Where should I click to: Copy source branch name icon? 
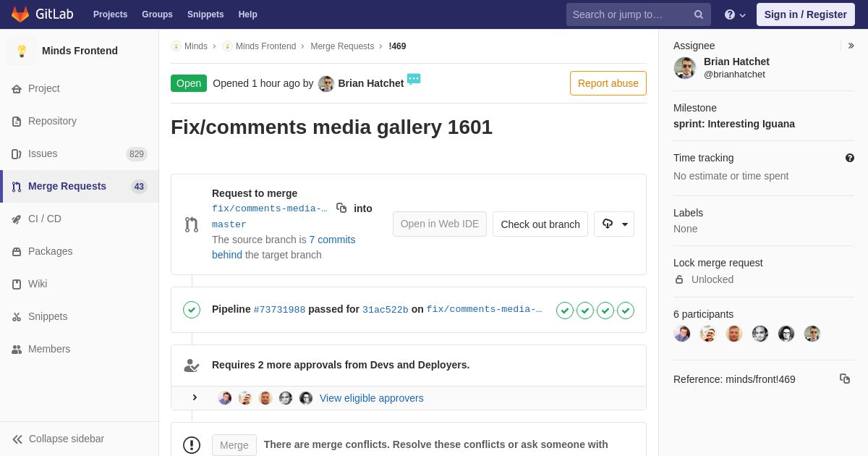point(341,208)
